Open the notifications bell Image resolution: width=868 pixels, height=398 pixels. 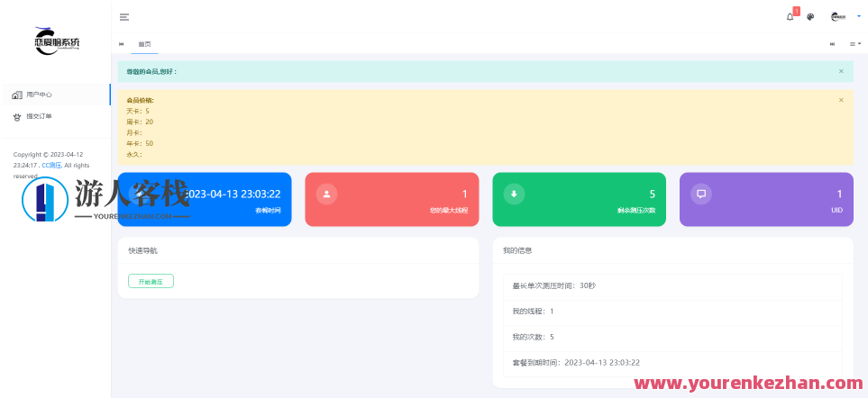coord(790,17)
